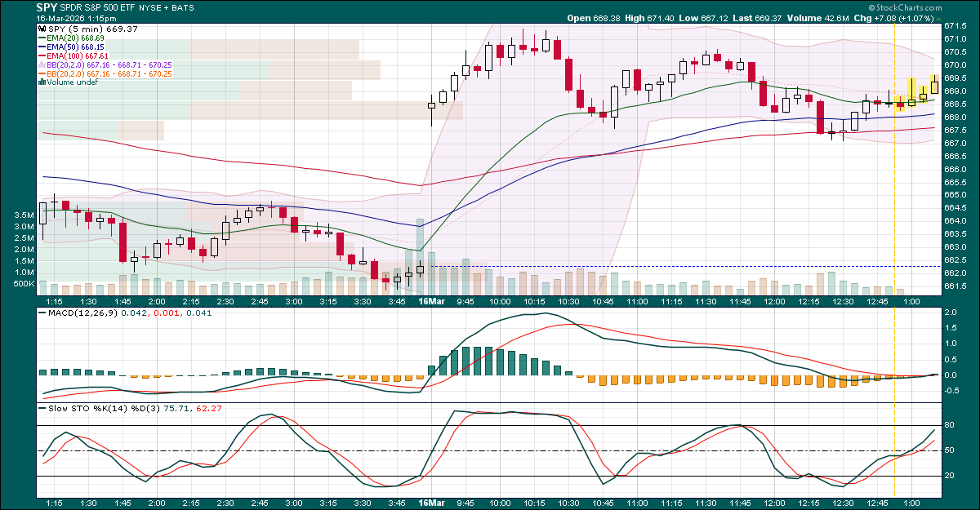The height and width of the screenshot is (510, 980).
Task: Click '661.5' on the price axis
Action: tap(955, 286)
